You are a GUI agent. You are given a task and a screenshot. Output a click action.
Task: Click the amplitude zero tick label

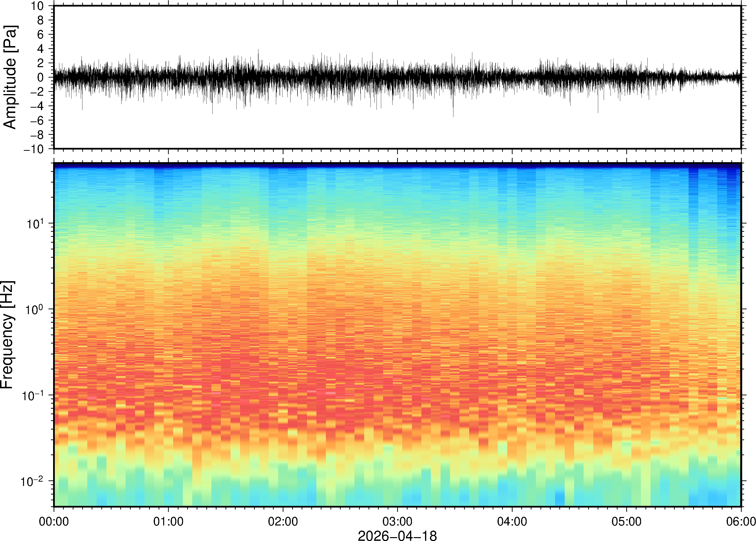tap(41, 78)
